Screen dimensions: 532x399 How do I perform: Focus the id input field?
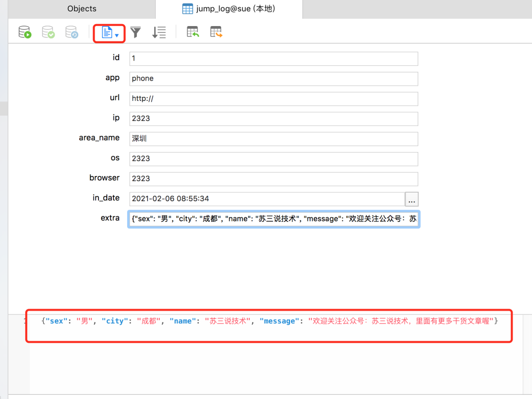(273, 59)
